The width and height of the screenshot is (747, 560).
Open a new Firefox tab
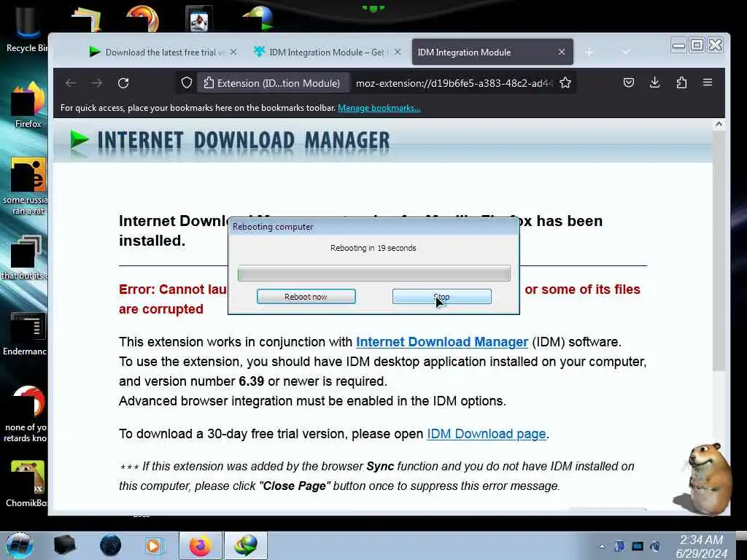point(589,52)
